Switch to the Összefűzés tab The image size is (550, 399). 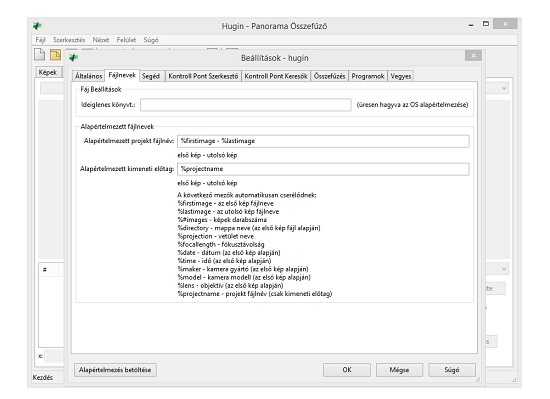(x=329, y=76)
